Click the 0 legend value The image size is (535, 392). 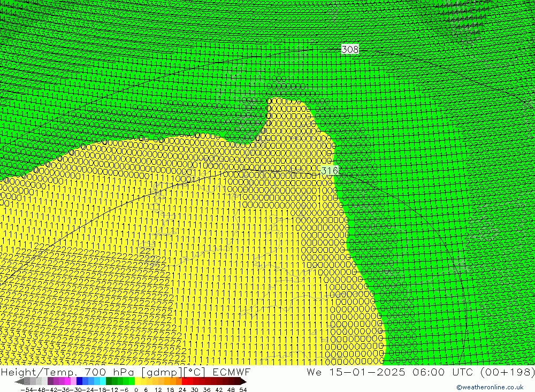point(136,390)
